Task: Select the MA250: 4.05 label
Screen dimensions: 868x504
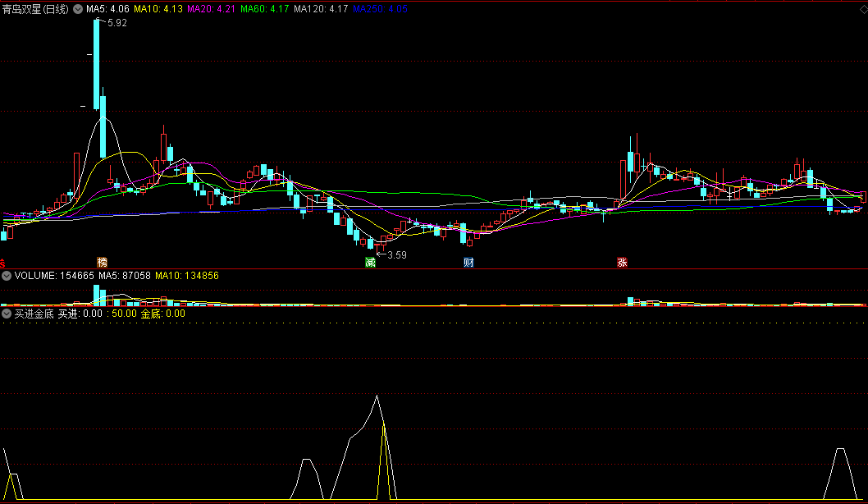Action: click(380, 9)
